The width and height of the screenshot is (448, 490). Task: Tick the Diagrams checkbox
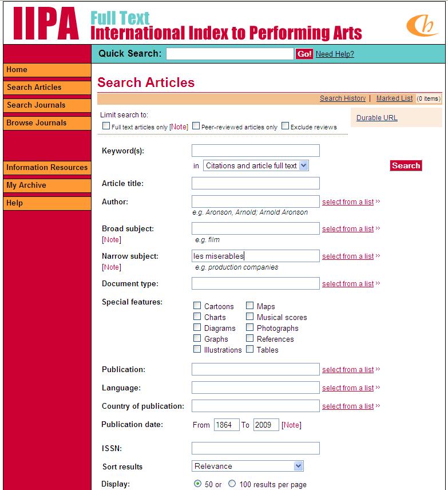click(x=197, y=327)
